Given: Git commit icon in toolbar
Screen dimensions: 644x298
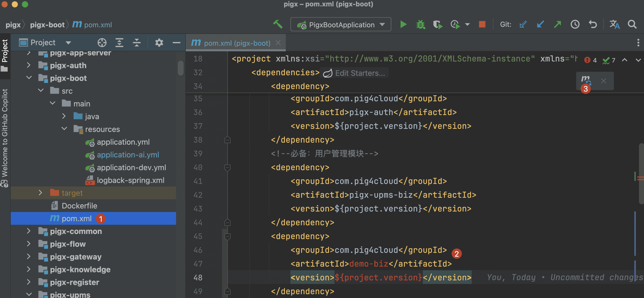Looking at the screenshot, I should point(540,24).
